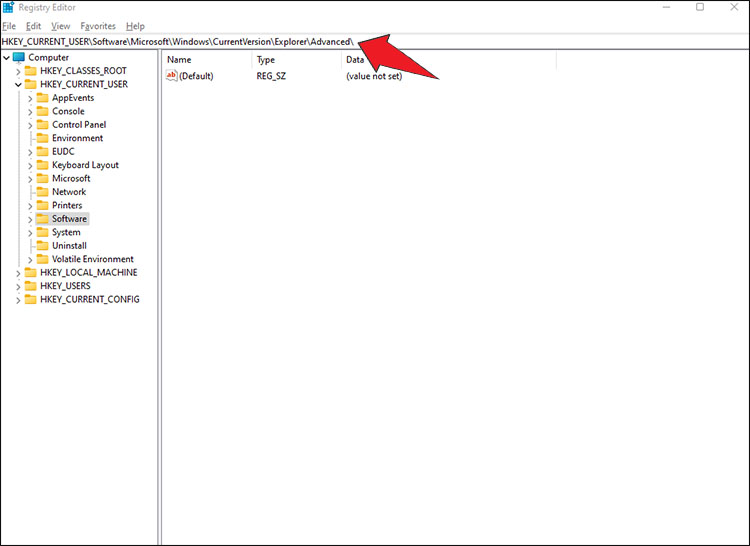Screen dimensions: 750x546
Task: Collapse HKEY_CURRENT_USER chevron
Action: pyautogui.click(x=18, y=85)
